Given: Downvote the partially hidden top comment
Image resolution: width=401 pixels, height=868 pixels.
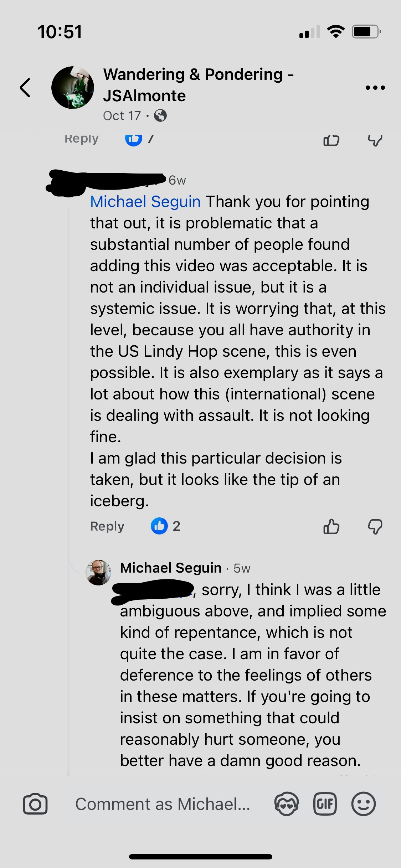Looking at the screenshot, I should point(375,140).
